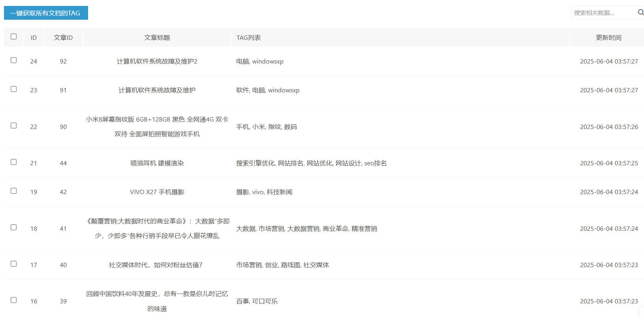Click the 文章ID column header

coord(63,37)
